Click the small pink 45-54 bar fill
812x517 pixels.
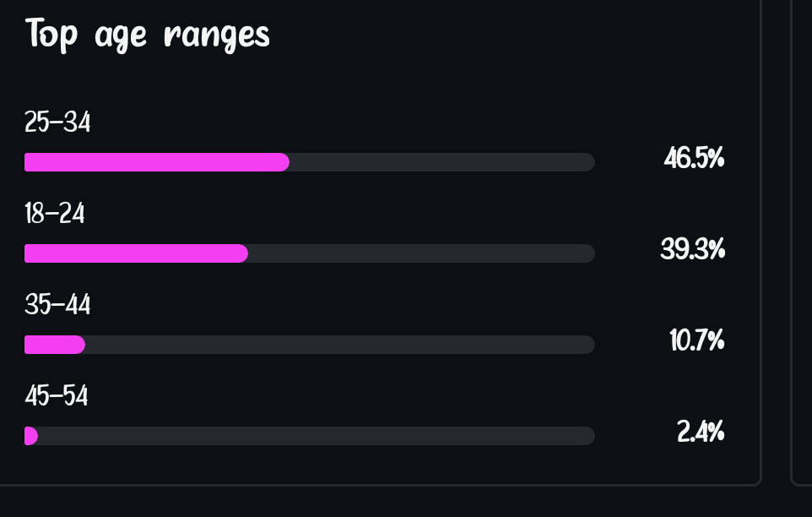click(x=31, y=436)
